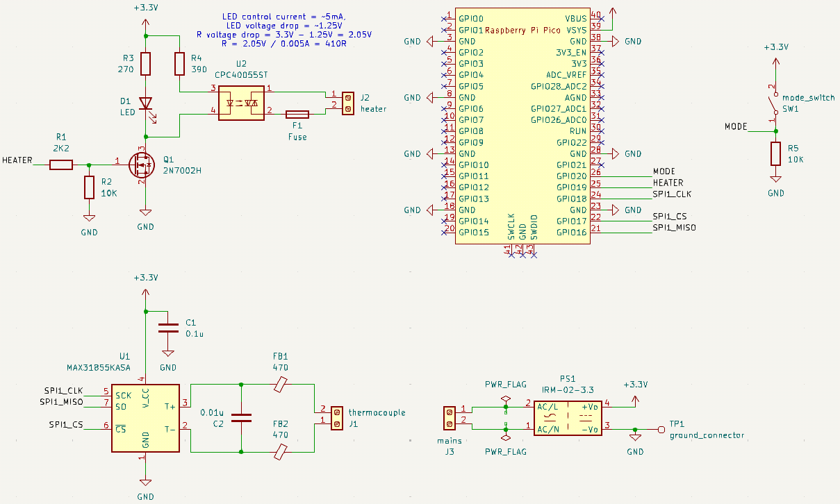Click the Raspberry Pi Pico symbol
The image size is (840, 504).
coord(522,125)
